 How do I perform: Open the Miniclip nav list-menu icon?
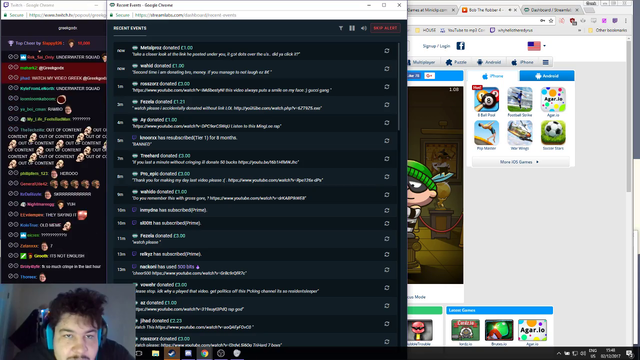(x=546, y=62)
